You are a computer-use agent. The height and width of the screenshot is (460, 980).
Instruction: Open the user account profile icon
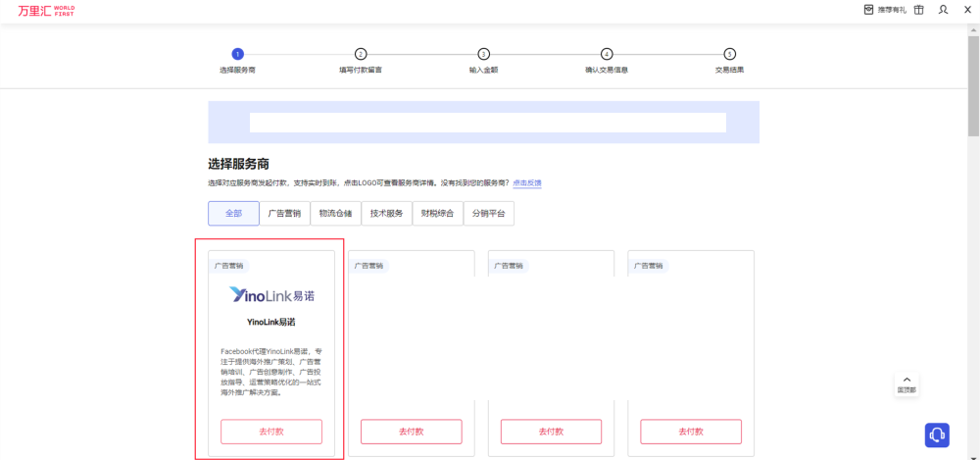click(x=943, y=10)
